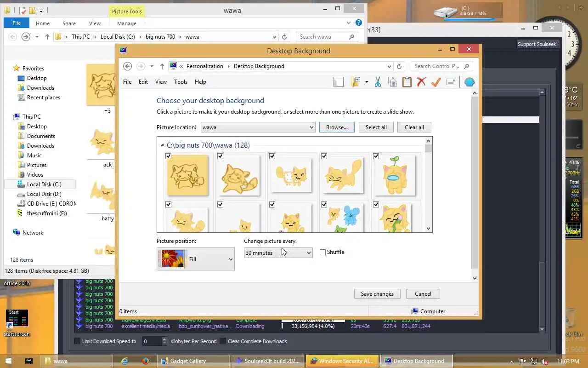
Task: Click the Cancel button
Action: tap(423, 294)
